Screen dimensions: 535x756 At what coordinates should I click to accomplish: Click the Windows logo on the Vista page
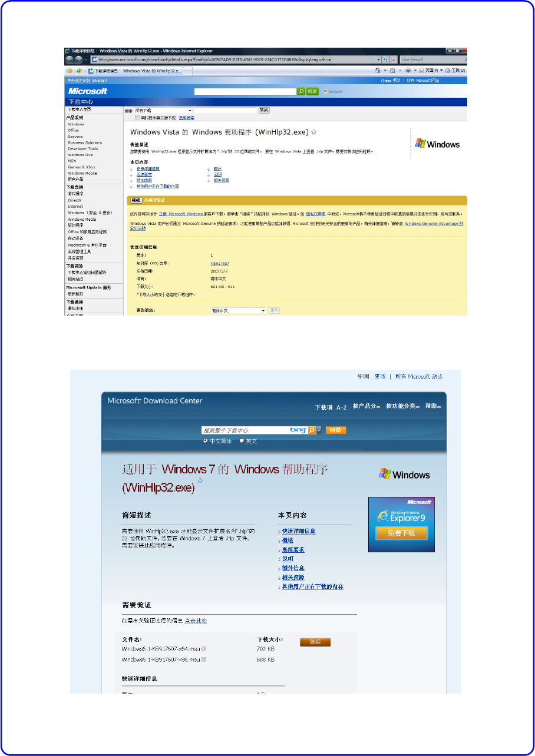point(438,144)
